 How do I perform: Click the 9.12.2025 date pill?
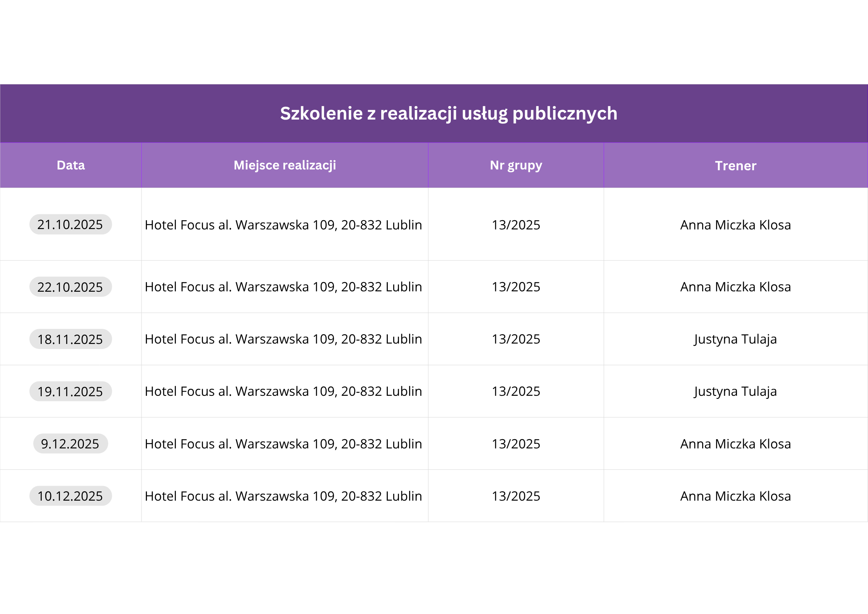tap(70, 443)
